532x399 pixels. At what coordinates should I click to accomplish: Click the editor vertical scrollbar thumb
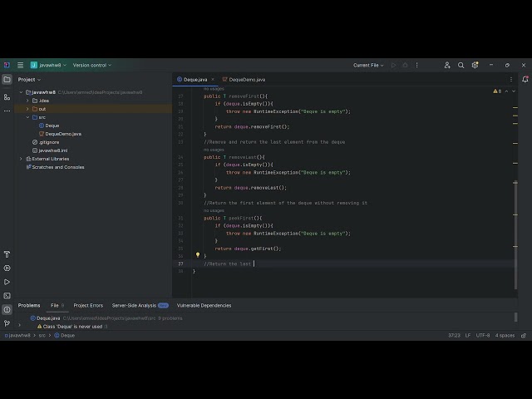(515, 235)
